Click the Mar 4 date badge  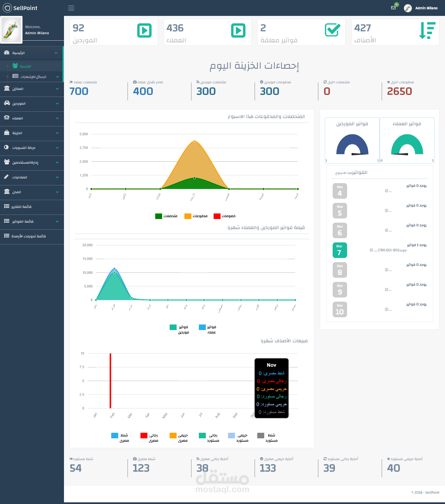tap(340, 191)
